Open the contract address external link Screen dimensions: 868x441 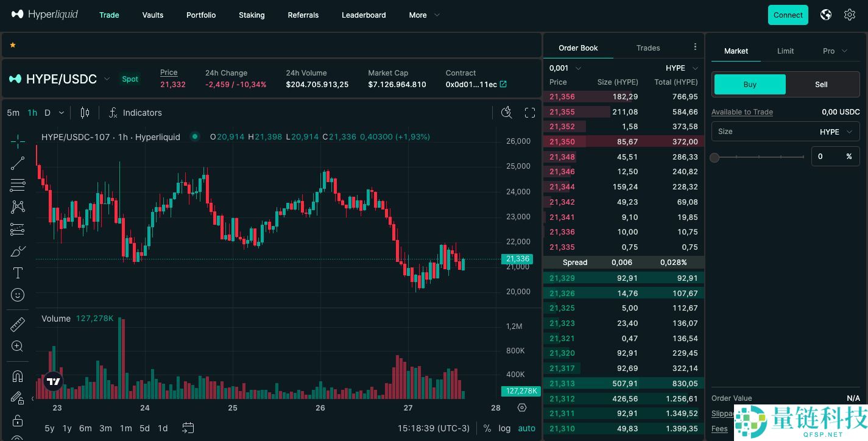coord(503,85)
